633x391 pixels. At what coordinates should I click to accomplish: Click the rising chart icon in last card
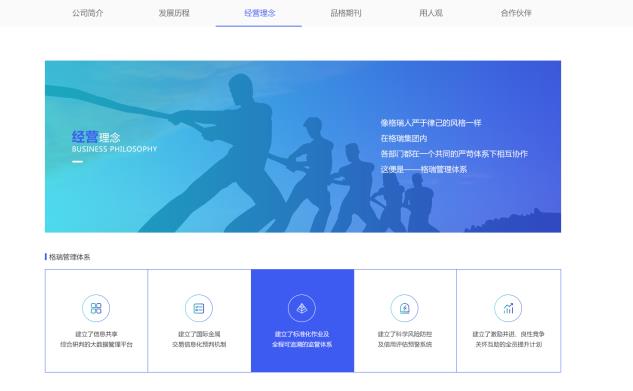pos(508,308)
